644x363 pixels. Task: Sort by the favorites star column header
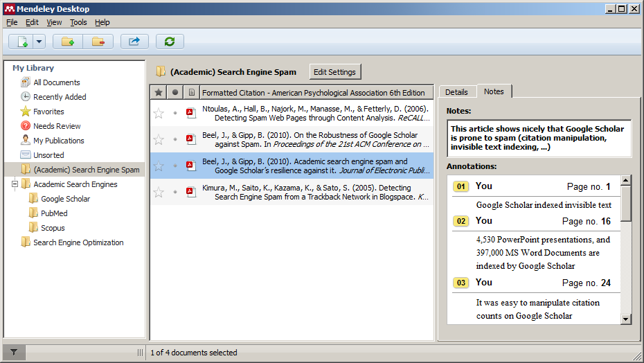click(159, 93)
